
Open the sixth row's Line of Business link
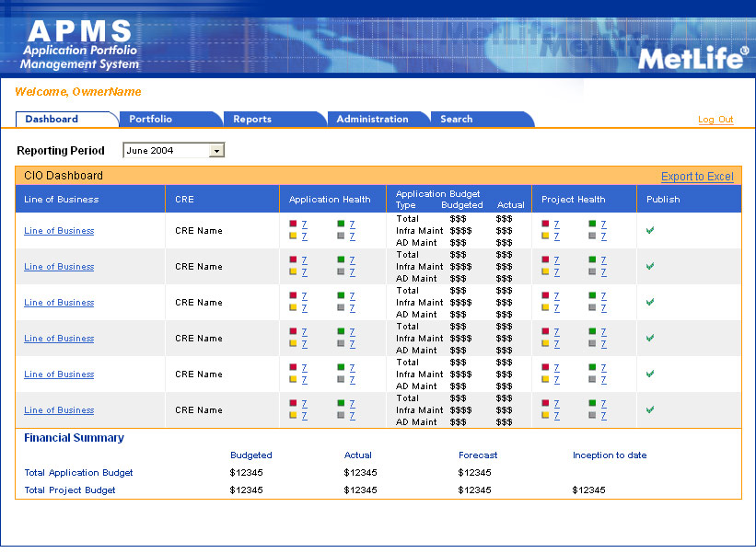click(59, 410)
